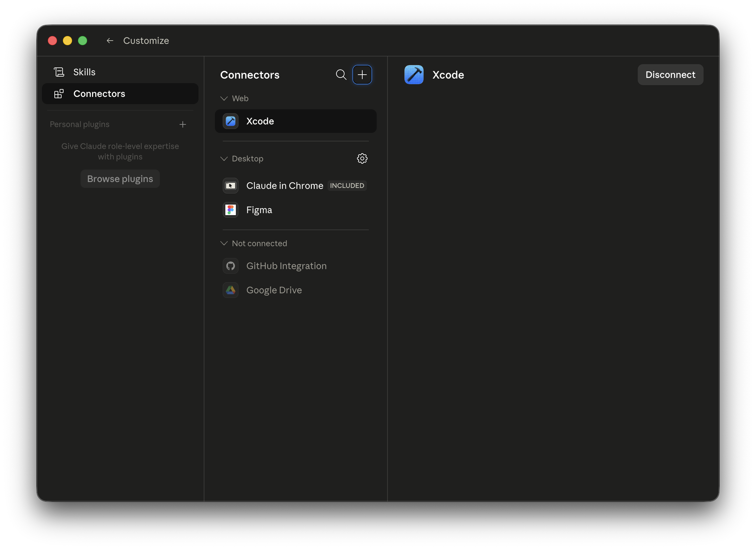Open the Skills scroll icon

(59, 72)
